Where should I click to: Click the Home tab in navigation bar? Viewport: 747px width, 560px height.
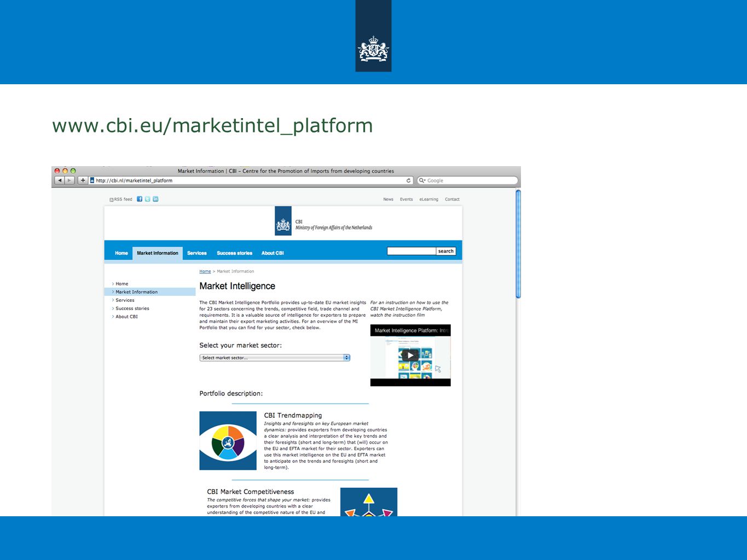click(121, 253)
